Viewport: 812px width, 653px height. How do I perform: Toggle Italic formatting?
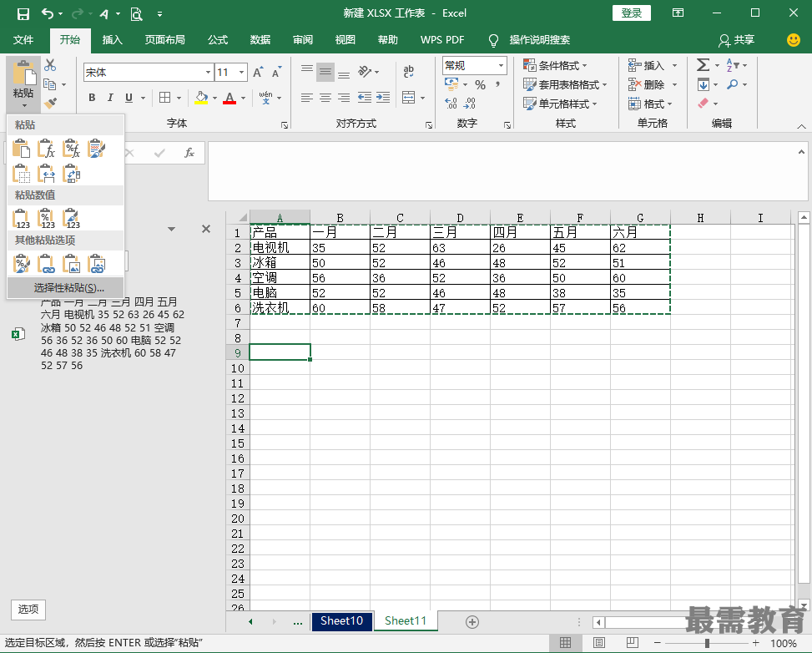click(110, 98)
